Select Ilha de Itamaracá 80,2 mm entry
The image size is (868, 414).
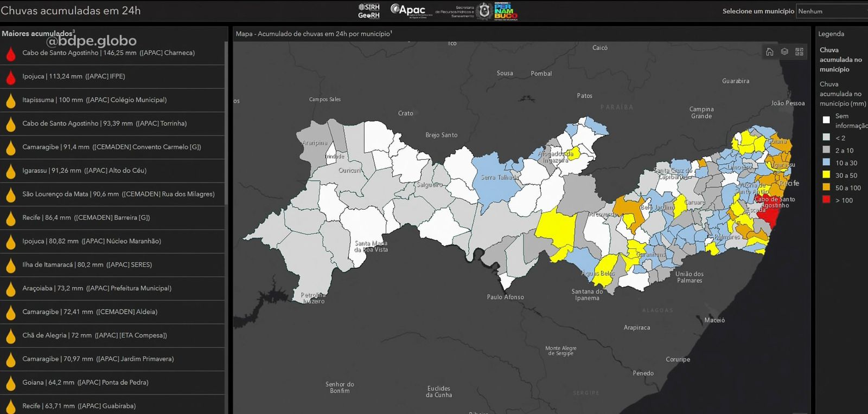pos(87,264)
